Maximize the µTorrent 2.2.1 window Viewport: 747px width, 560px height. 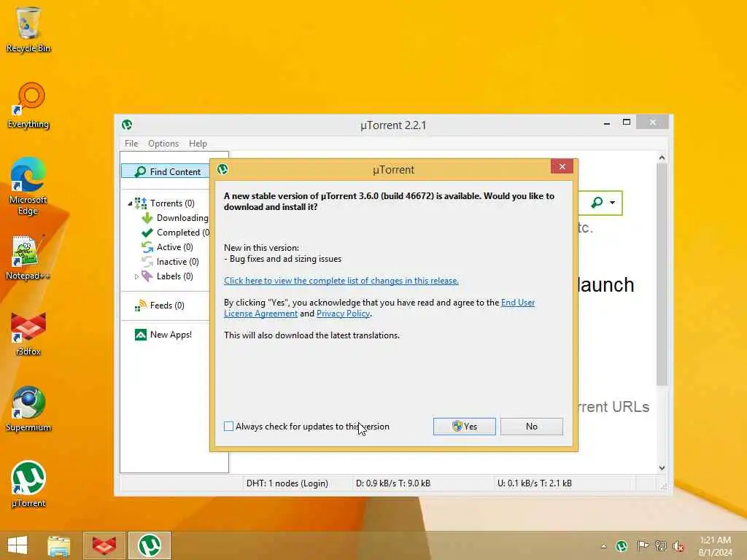627,122
